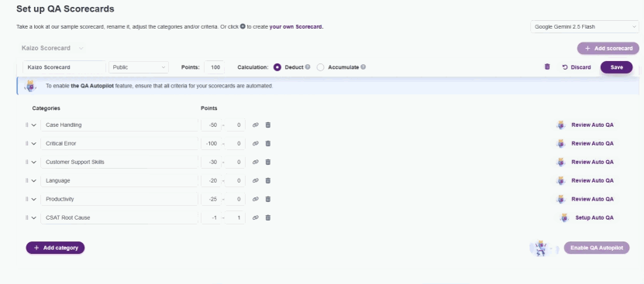Image resolution: width=644 pixels, height=284 pixels.
Task: Delete the Productivity category
Action: [268, 199]
